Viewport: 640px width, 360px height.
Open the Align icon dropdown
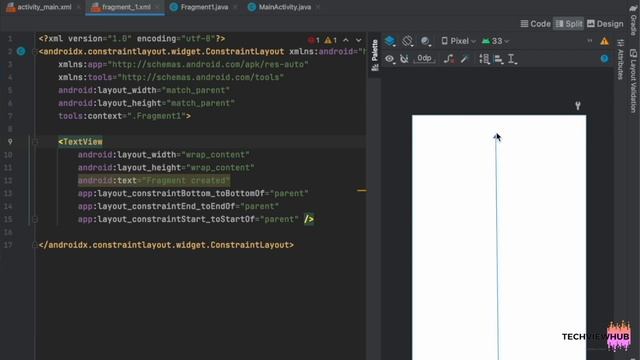pos(499,59)
